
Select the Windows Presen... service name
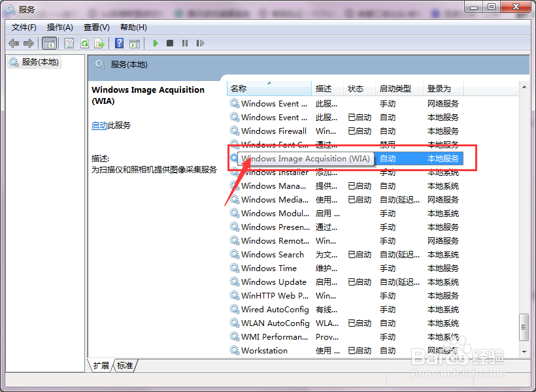pos(276,227)
